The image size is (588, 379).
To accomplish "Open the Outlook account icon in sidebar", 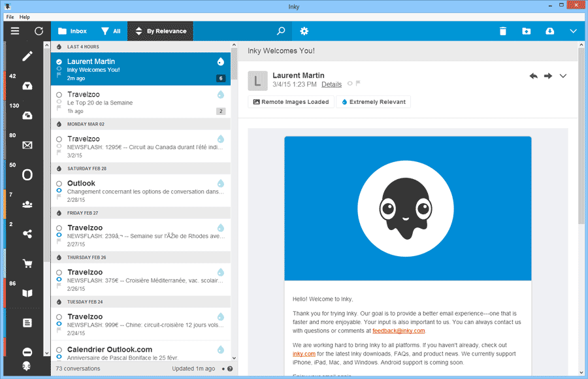I will [x=27, y=175].
